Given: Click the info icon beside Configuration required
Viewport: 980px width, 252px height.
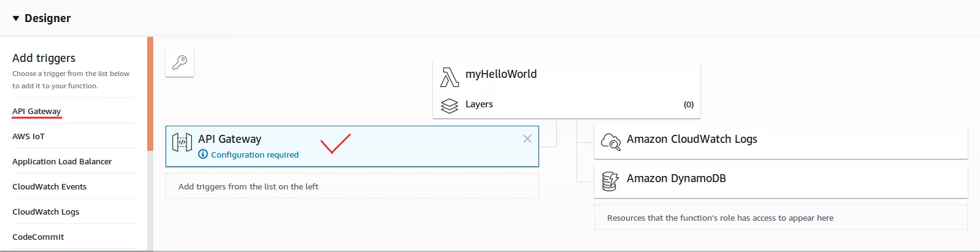Looking at the screenshot, I should (203, 155).
